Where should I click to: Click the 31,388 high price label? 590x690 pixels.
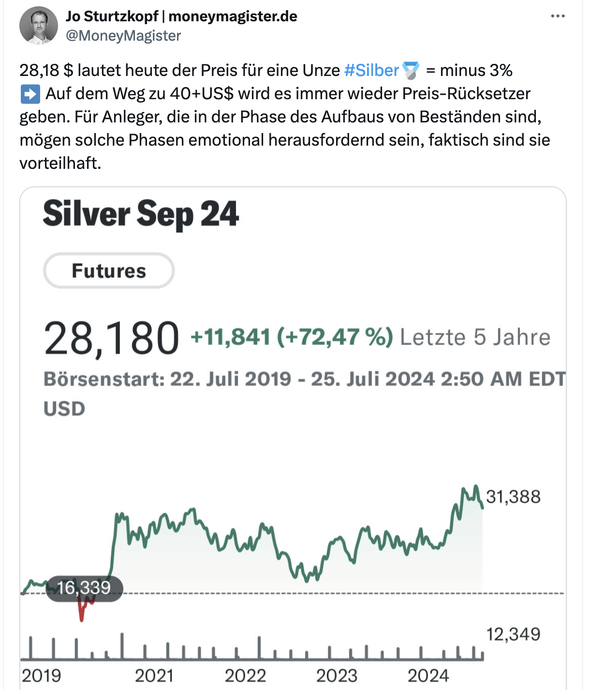point(513,497)
